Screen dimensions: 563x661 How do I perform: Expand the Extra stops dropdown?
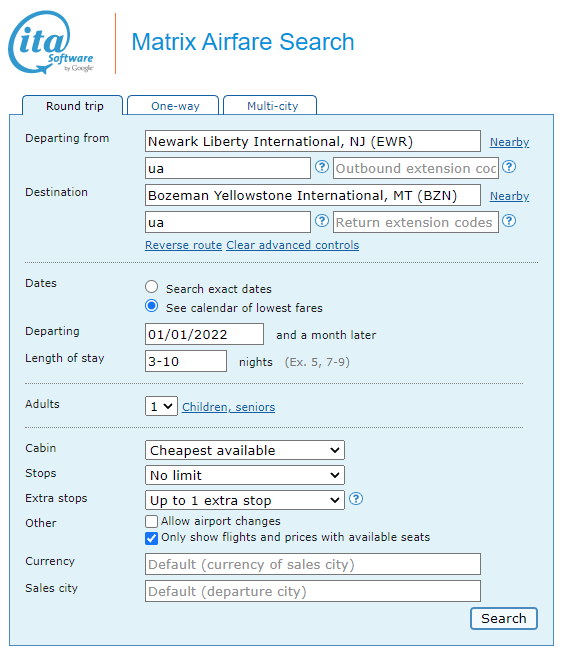point(244,500)
